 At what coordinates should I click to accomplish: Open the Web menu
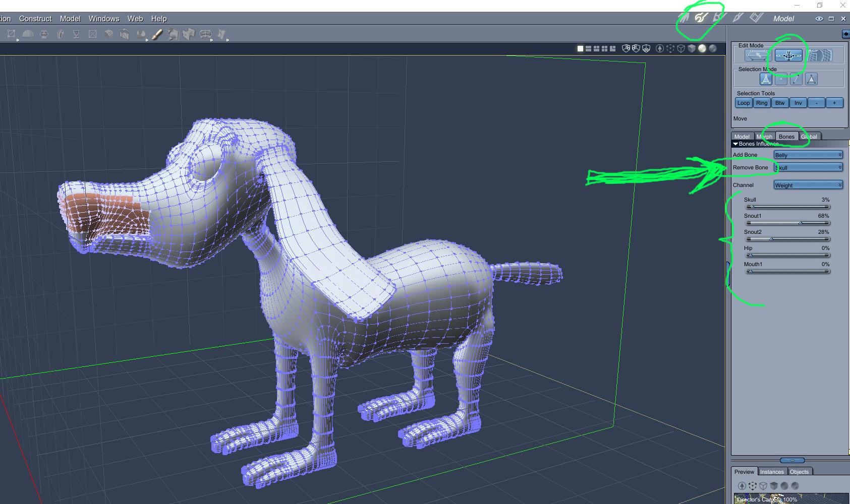point(135,19)
